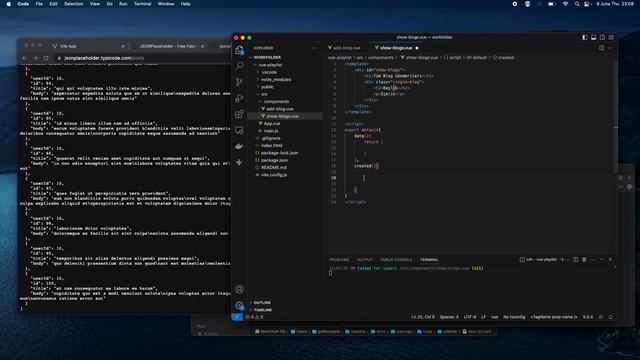Open Explorer panel more actions ellipsis
This screenshot has height=360, width=640.
pos(314,48)
